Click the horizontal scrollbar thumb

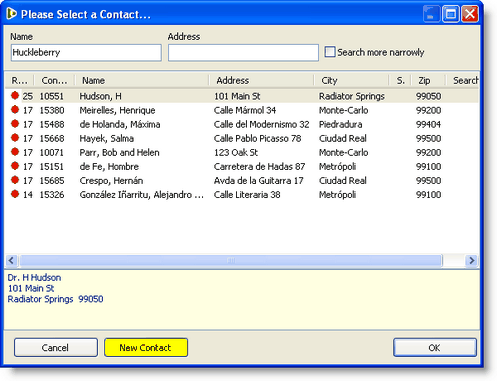point(231,260)
